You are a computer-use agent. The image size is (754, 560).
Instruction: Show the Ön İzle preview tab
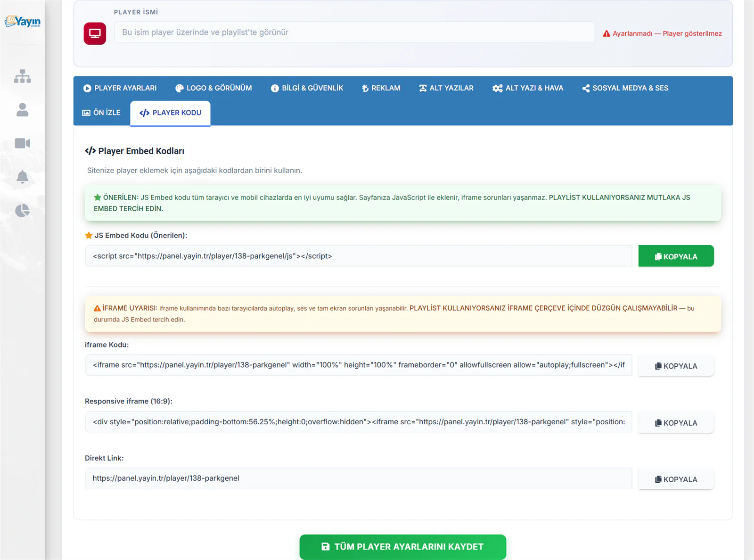point(101,113)
